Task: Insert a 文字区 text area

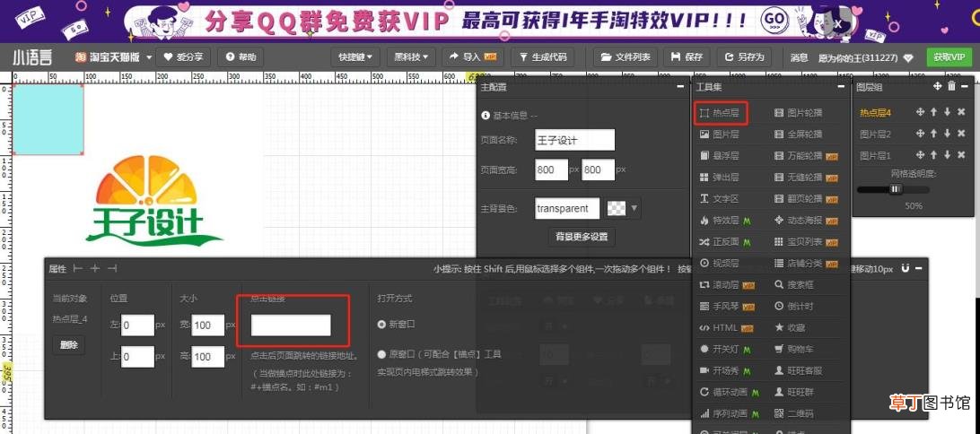Action: (x=720, y=198)
